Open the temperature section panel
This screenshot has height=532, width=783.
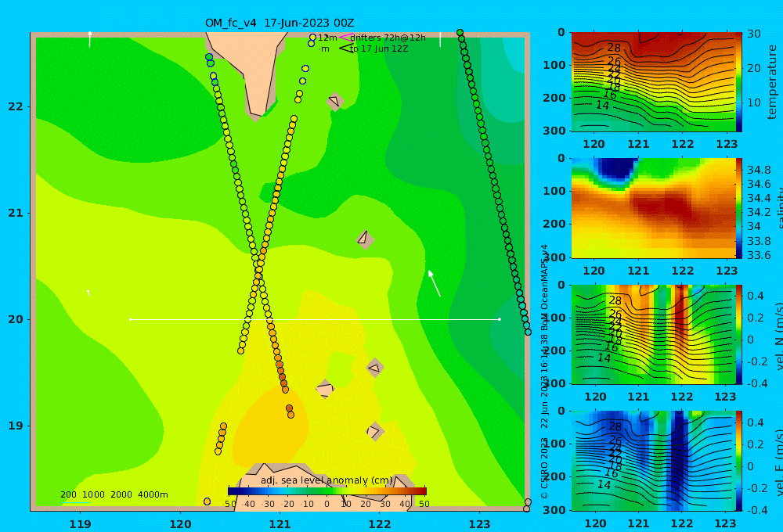click(x=653, y=82)
